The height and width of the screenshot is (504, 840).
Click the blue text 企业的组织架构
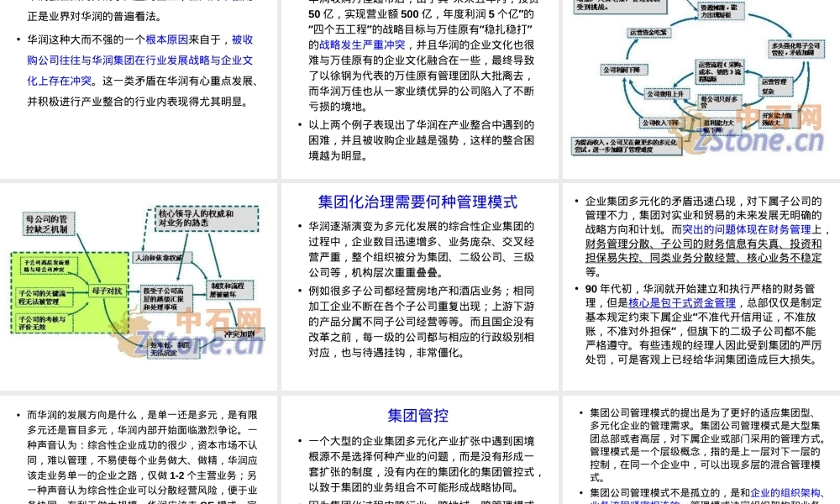pos(785,493)
